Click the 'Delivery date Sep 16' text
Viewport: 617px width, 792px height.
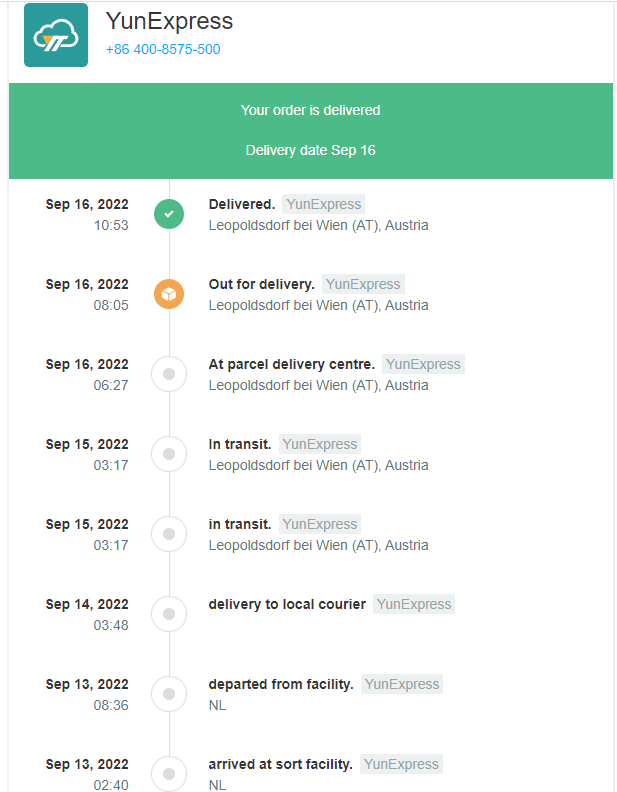(x=311, y=150)
